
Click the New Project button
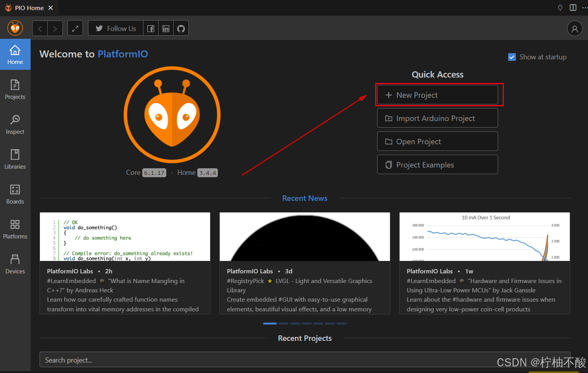click(438, 95)
